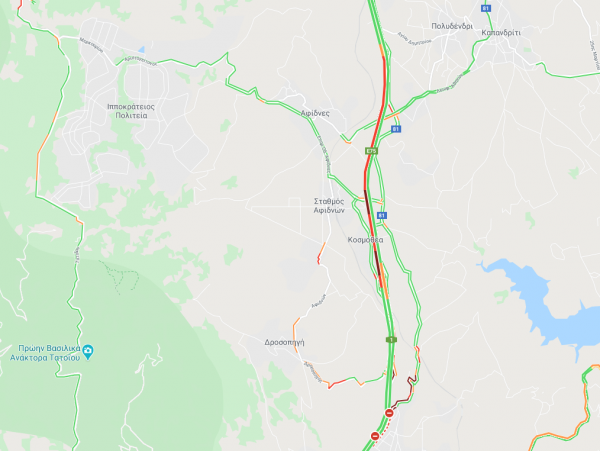Image resolution: width=600 pixels, height=451 pixels.
Task: Click the dark red traffic segment by Κοσμόθεα
Action: (377, 262)
